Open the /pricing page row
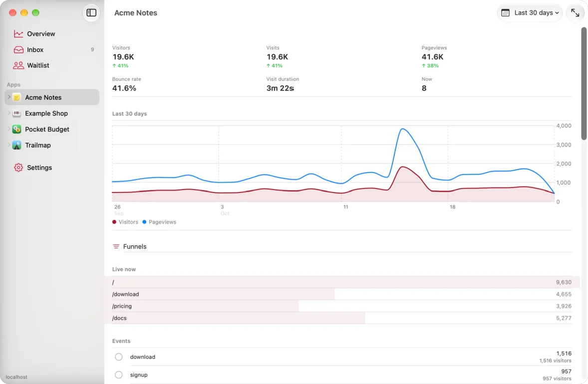This screenshot has height=384, width=588. [x=341, y=306]
